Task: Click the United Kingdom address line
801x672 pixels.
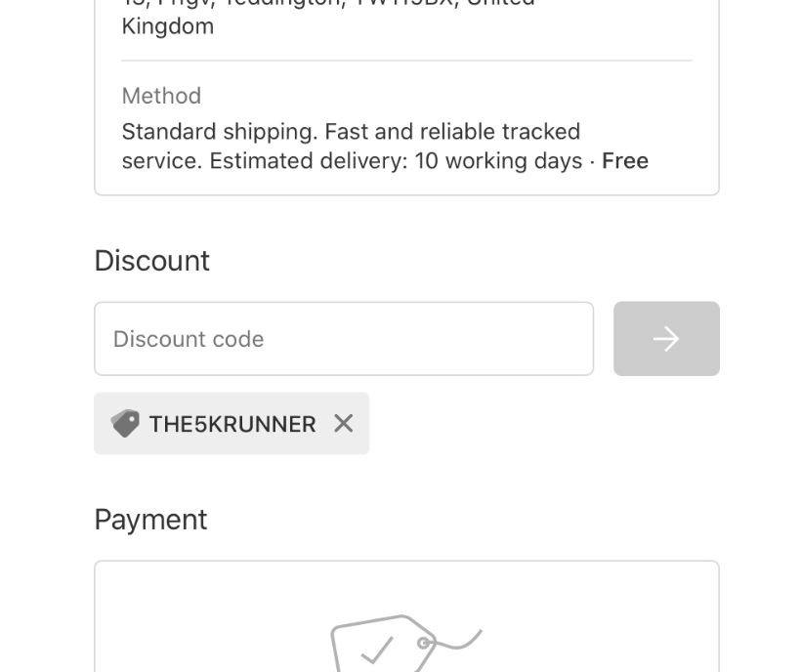Action: click(166, 25)
